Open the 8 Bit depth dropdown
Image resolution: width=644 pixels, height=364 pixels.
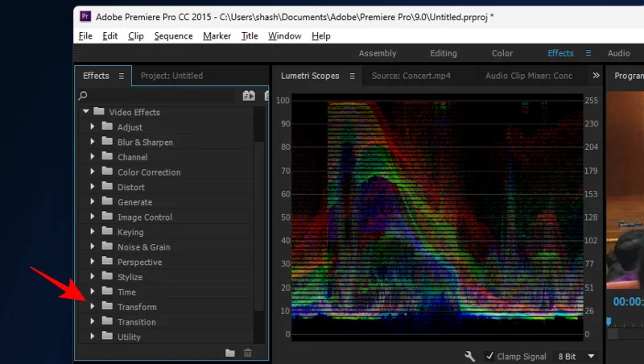pyautogui.click(x=592, y=356)
